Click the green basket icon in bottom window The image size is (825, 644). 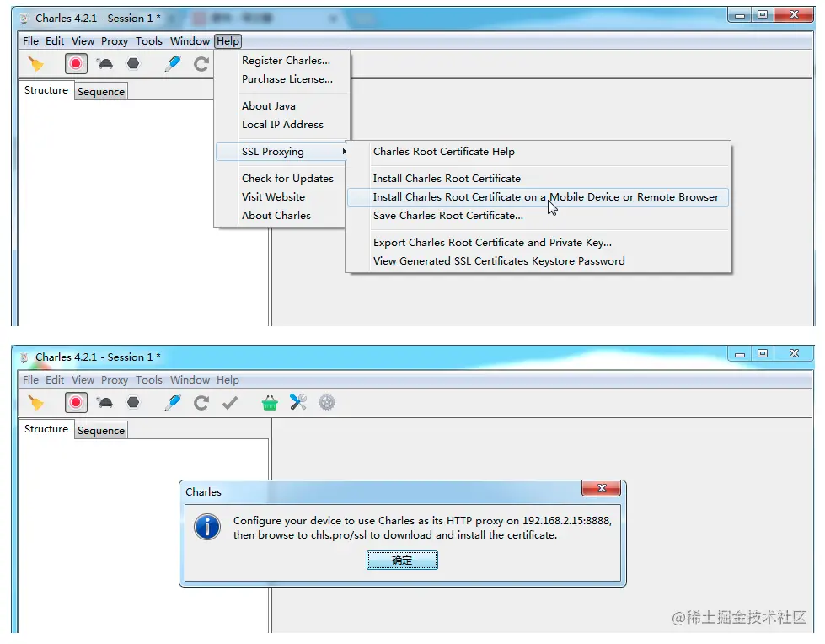click(270, 403)
